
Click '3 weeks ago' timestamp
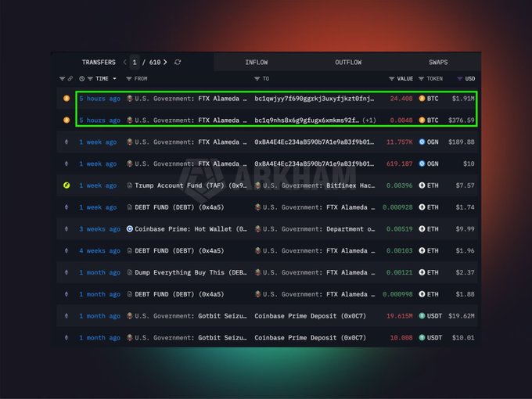pyautogui.click(x=100, y=229)
